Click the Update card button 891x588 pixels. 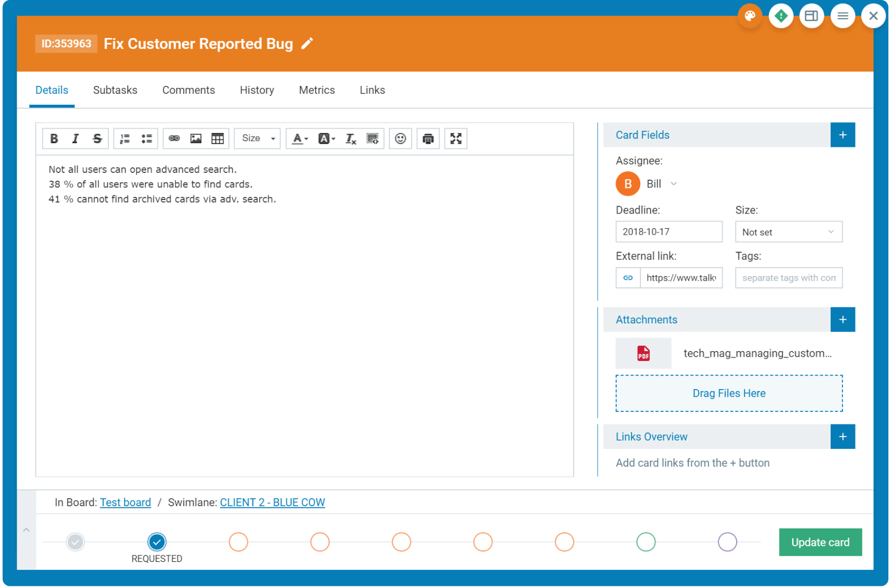point(820,542)
